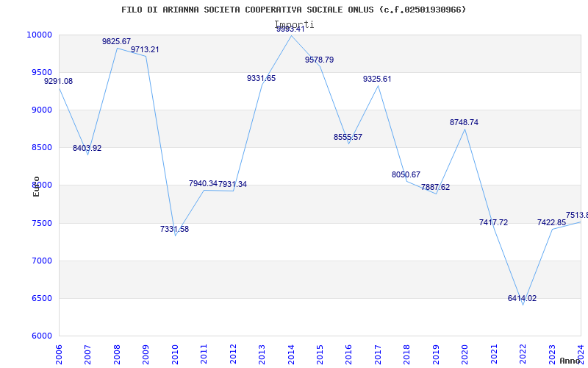This screenshot has width=588, height=368.
Task: Click the data label 7940.34
Action: click(203, 183)
